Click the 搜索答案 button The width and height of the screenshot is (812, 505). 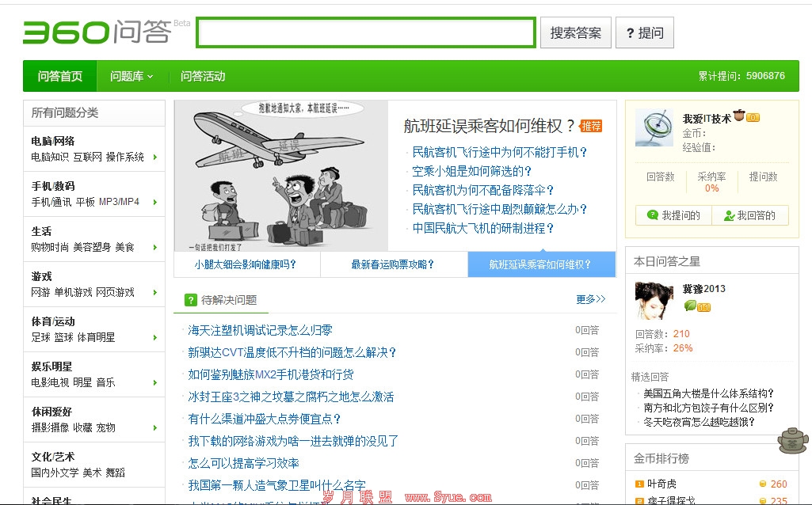pos(575,32)
